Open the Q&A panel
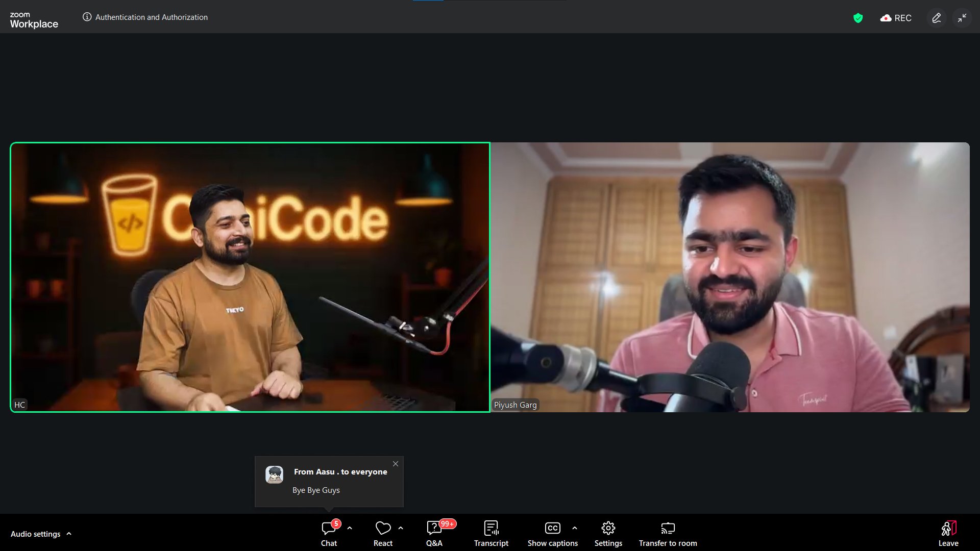Screen dimensions: 980x551 pyautogui.click(x=434, y=533)
